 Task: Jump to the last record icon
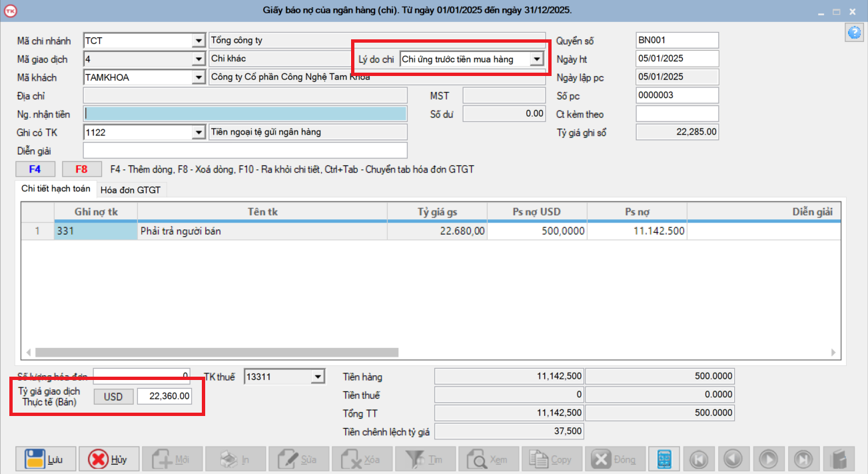(x=803, y=459)
